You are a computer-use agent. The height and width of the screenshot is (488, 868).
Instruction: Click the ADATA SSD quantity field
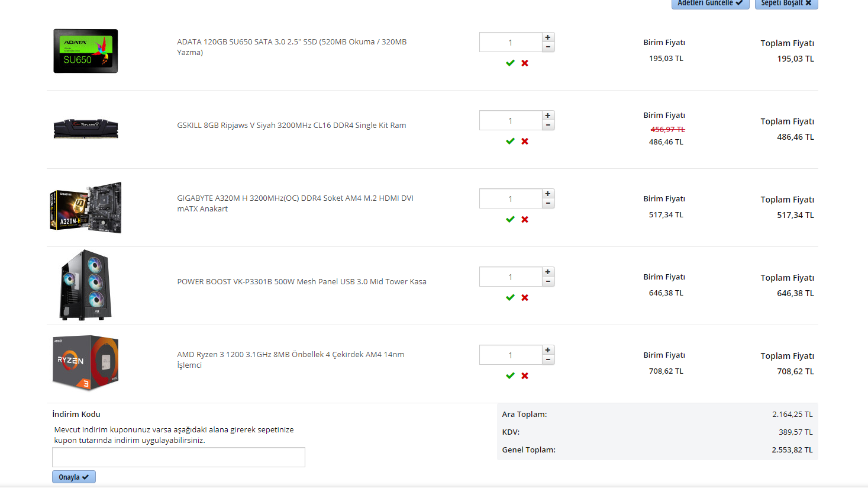[511, 42]
